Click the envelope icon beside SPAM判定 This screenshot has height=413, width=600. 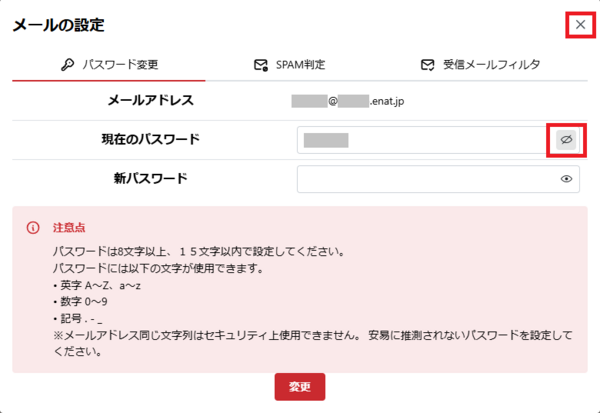click(x=261, y=65)
